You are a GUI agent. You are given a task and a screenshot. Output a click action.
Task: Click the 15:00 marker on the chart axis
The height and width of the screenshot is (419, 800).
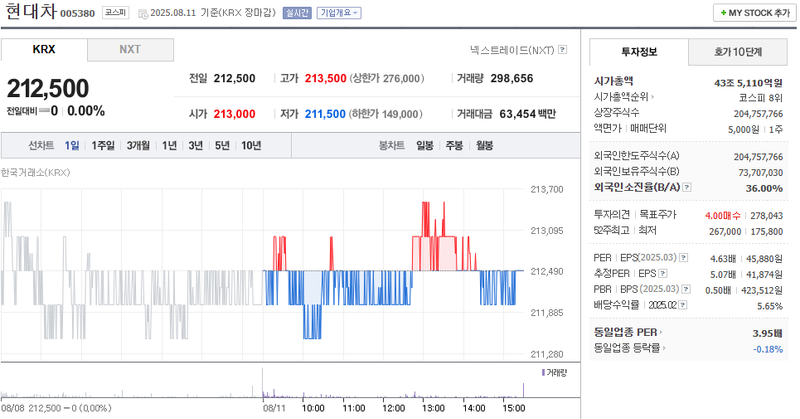(x=514, y=408)
